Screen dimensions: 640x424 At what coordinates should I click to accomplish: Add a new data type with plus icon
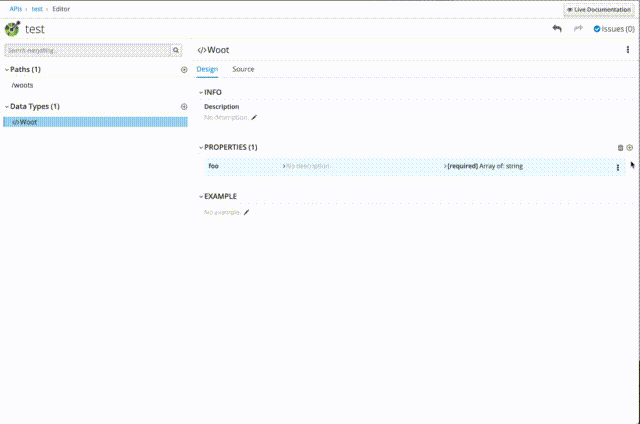click(x=184, y=107)
